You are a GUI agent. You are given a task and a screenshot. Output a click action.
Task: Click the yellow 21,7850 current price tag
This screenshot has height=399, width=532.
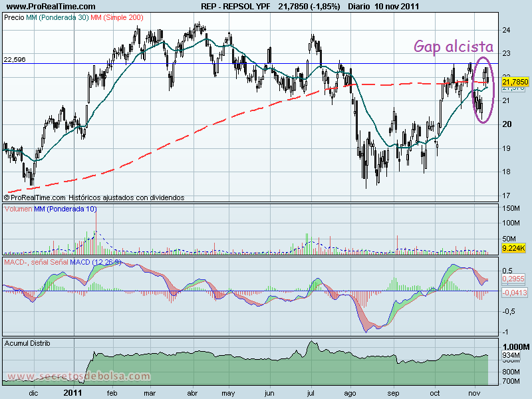[x=515, y=82]
